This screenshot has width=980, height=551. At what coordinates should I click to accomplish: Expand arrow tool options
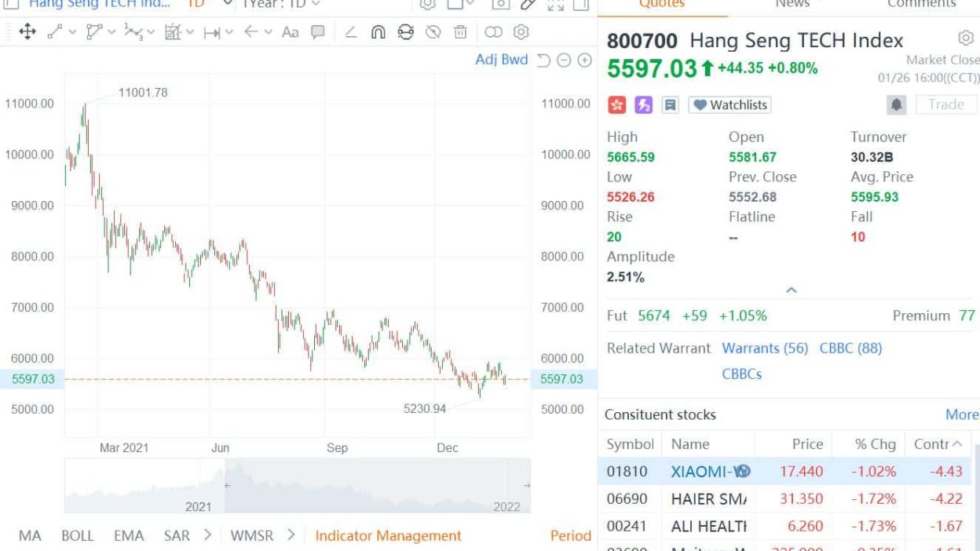tap(269, 32)
